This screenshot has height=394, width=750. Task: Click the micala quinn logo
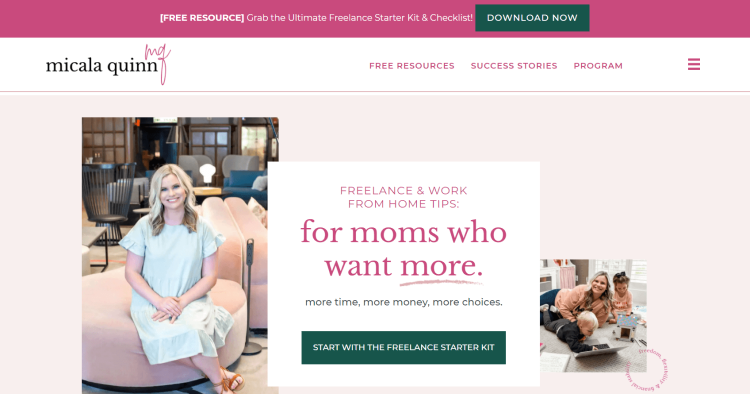(x=108, y=65)
